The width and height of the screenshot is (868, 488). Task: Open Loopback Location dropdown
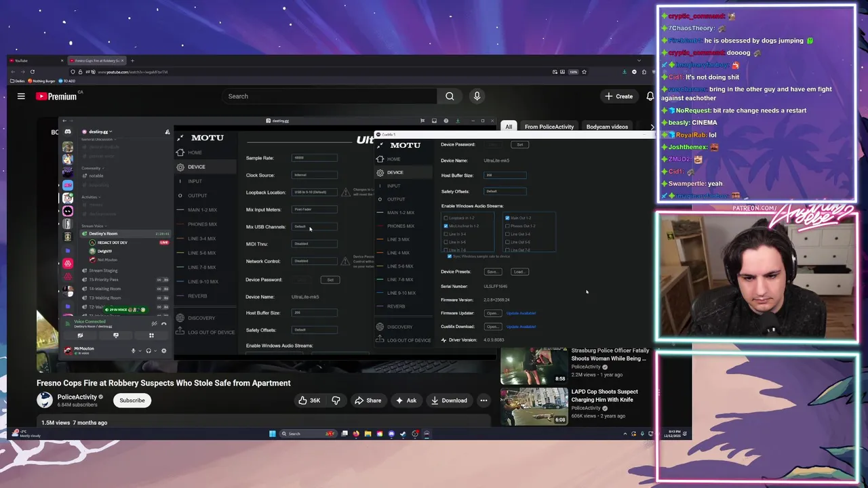(x=314, y=192)
